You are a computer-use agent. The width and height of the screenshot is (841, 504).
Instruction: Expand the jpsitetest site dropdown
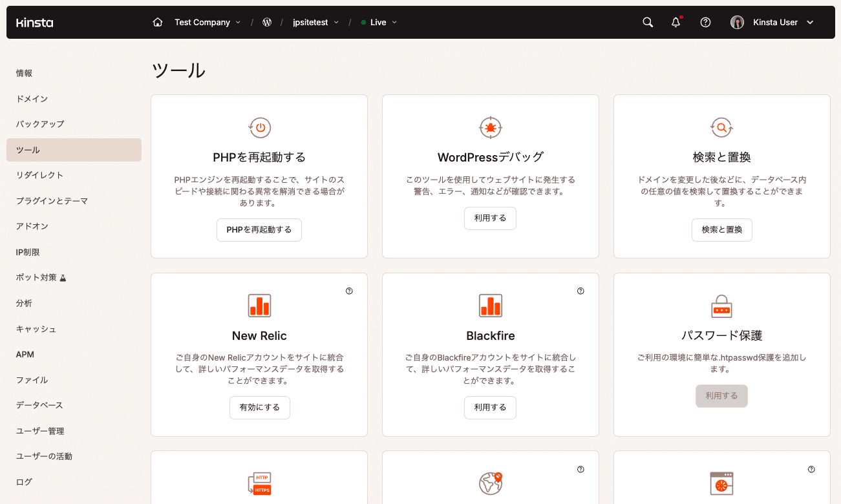316,23
